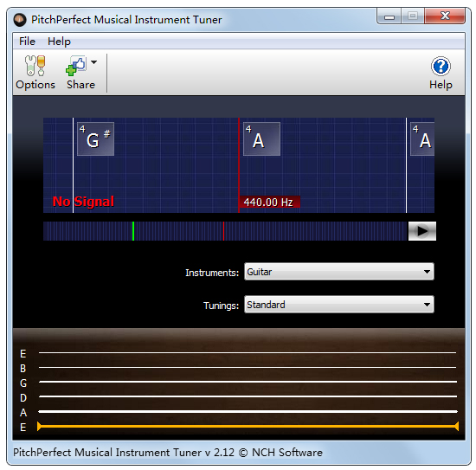Screen dimensions: 476x470
Task: Click the Share thumbs-up icon
Action: [x=76, y=66]
